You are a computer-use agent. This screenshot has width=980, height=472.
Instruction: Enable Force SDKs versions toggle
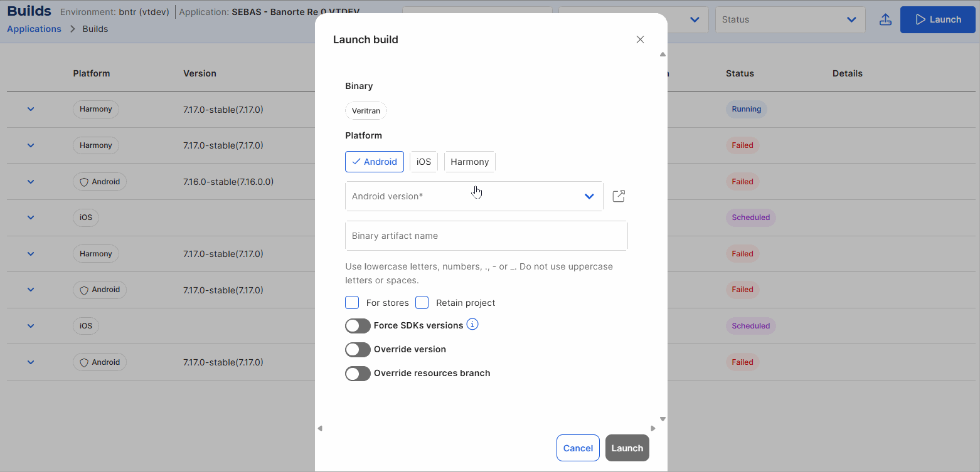tap(358, 326)
